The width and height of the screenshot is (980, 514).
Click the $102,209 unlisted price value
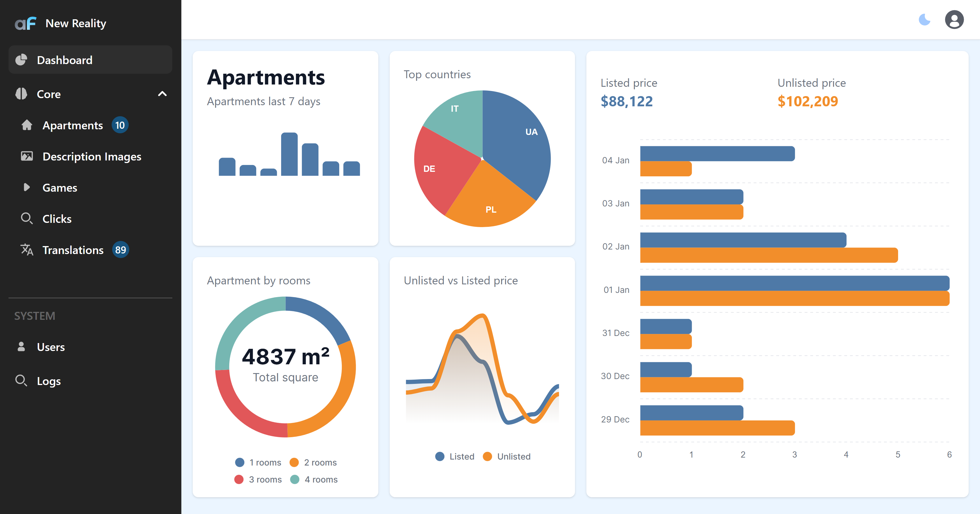point(808,101)
